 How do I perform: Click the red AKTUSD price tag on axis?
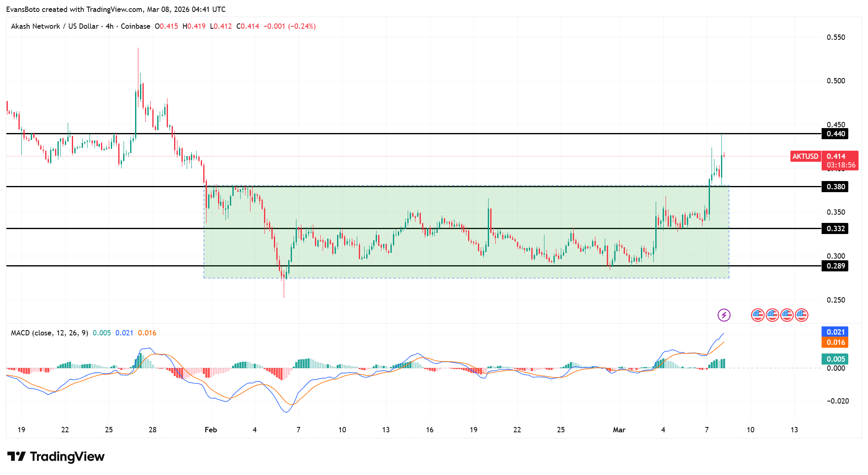click(806, 156)
